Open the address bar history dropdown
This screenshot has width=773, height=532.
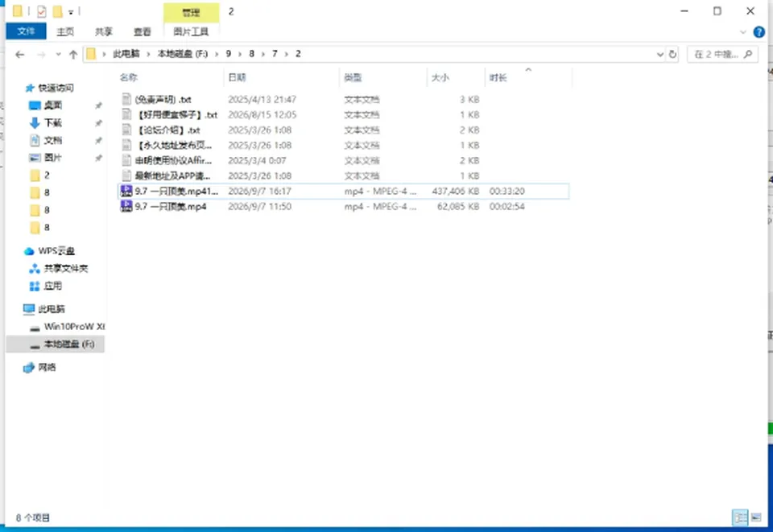(x=660, y=54)
